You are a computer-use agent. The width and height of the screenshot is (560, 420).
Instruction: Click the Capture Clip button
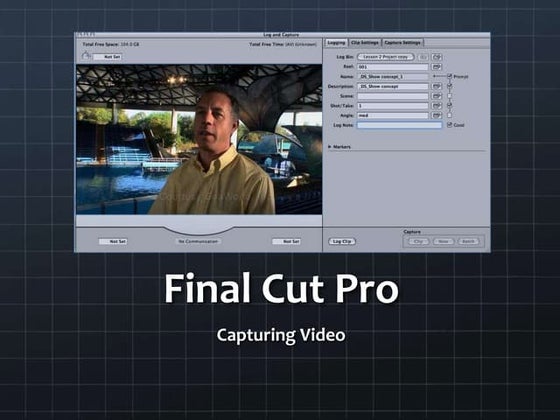(x=418, y=241)
